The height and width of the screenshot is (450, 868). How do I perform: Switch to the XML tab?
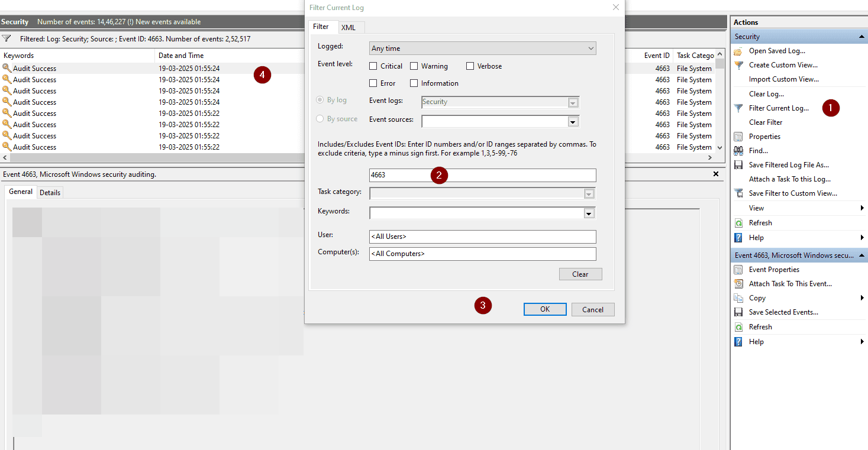click(349, 28)
